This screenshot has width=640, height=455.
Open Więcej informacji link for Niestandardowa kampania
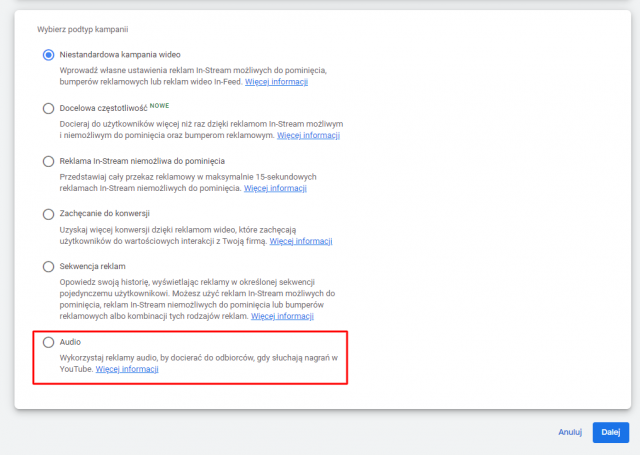(276, 81)
